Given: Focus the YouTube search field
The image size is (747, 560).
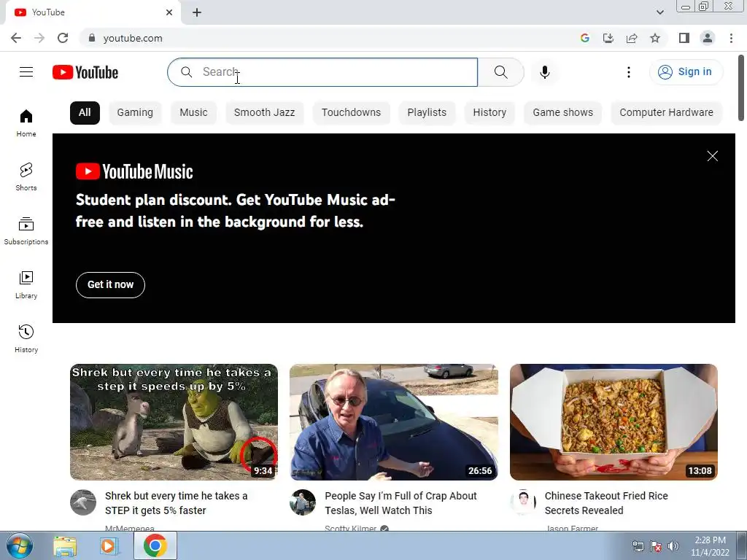Looking at the screenshot, I should pyautogui.click(x=322, y=72).
